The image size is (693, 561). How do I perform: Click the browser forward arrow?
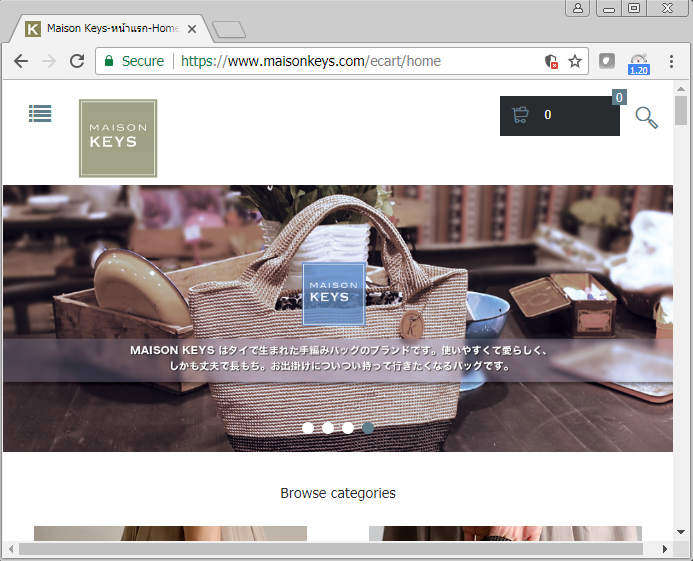[x=49, y=61]
